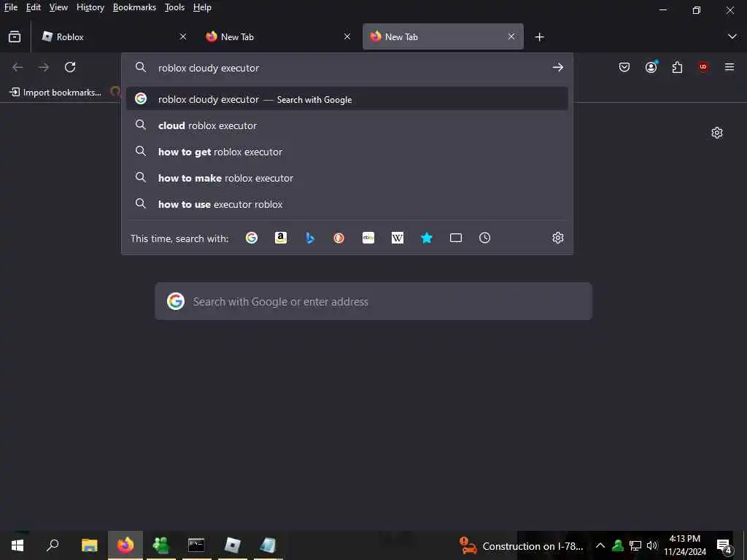Select suggestion 'how to get roblox executor'
Screen dimensions: 747x560
pos(347,152)
